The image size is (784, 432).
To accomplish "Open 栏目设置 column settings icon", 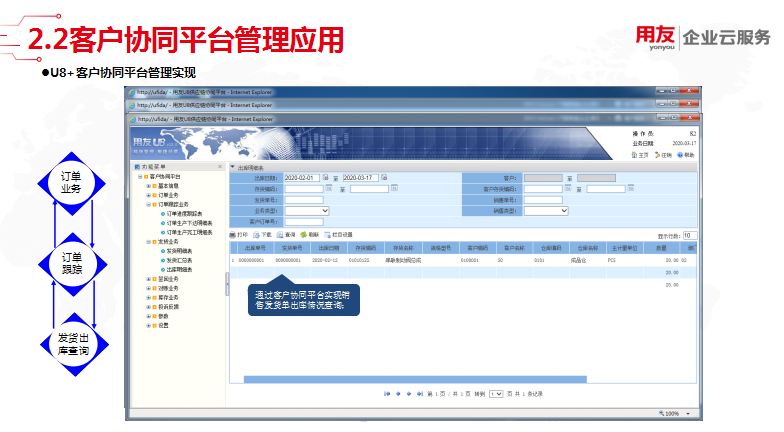I will click(328, 235).
